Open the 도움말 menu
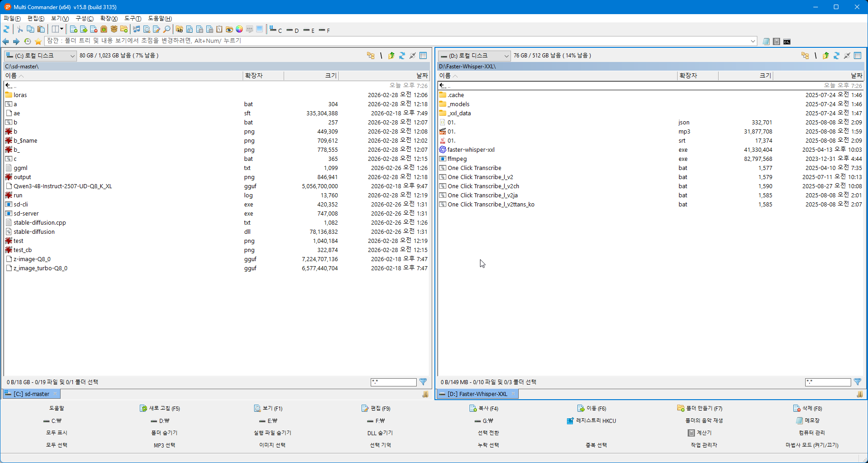Image resolution: width=868 pixels, height=463 pixels. point(160,18)
